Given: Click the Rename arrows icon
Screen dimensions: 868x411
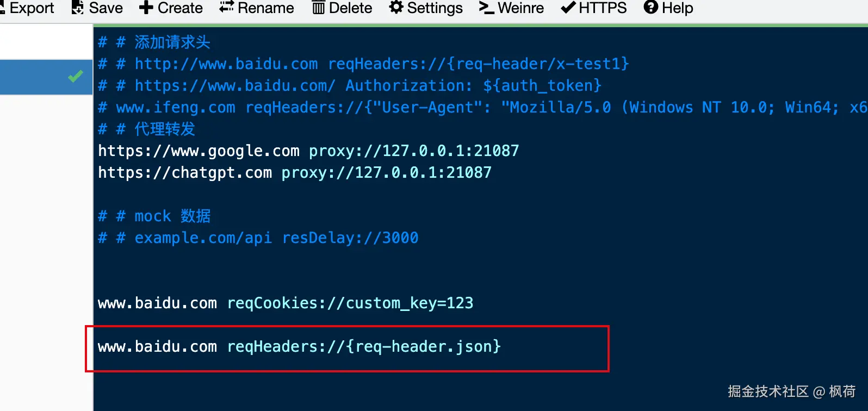Looking at the screenshot, I should pos(226,8).
